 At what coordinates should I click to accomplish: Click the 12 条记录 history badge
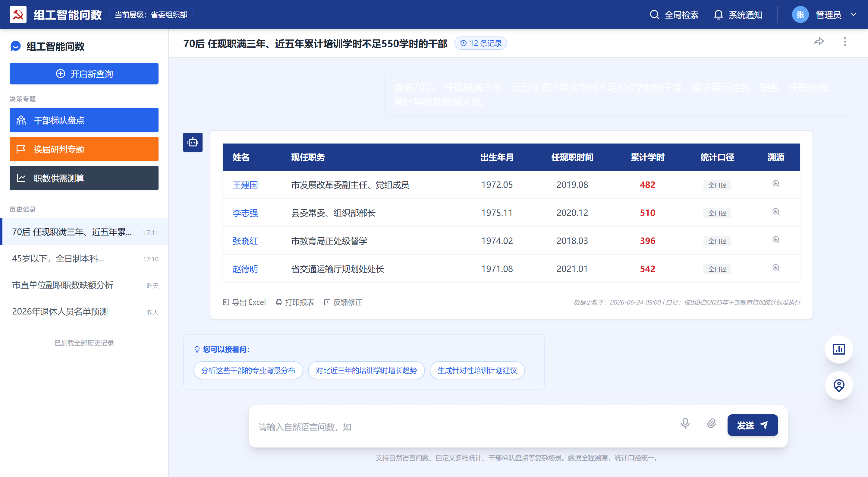(480, 43)
